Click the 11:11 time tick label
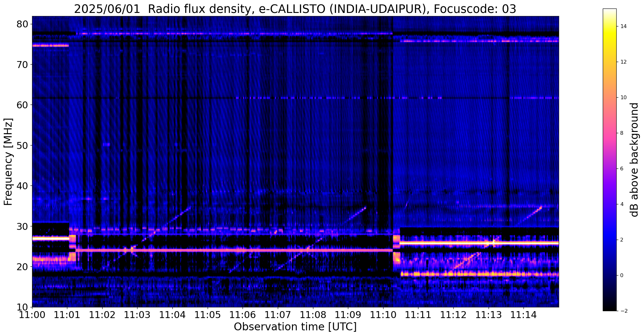Image resolution: width=644 pixels, height=336 pixels. [418, 315]
